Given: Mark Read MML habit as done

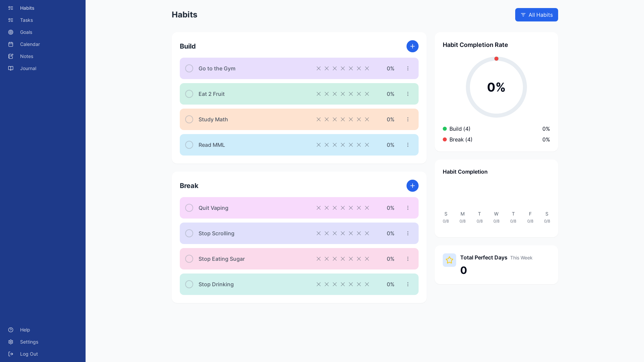Looking at the screenshot, I should pos(189,145).
